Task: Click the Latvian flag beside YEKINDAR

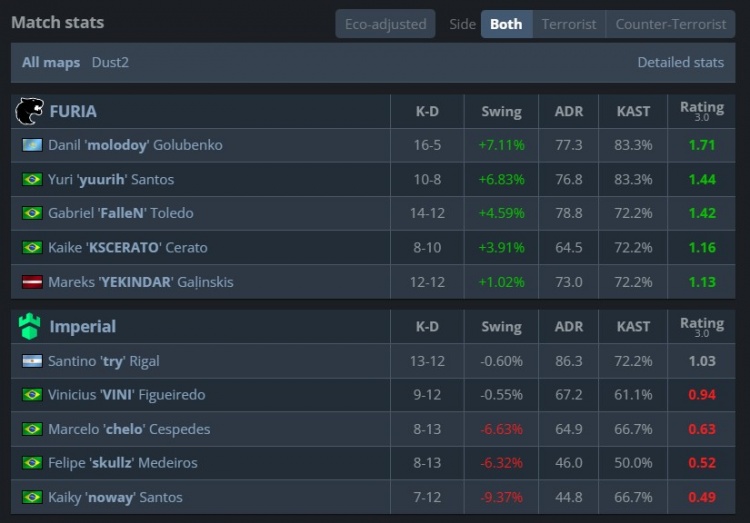Action: pyautogui.click(x=32, y=282)
